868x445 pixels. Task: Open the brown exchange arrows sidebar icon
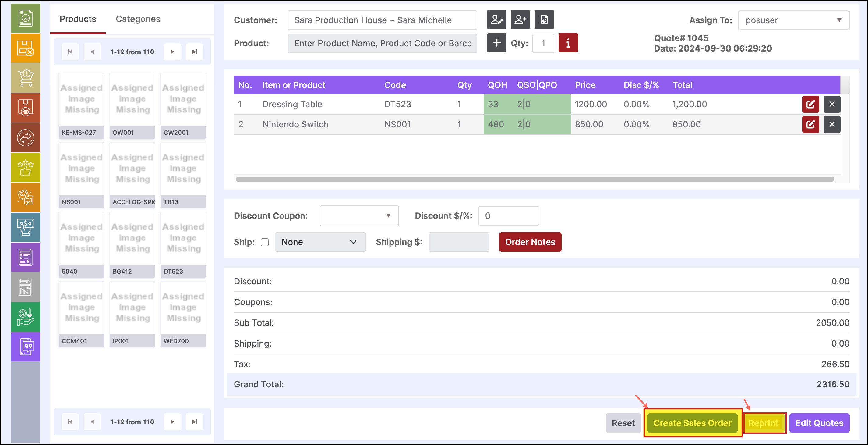(x=25, y=137)
